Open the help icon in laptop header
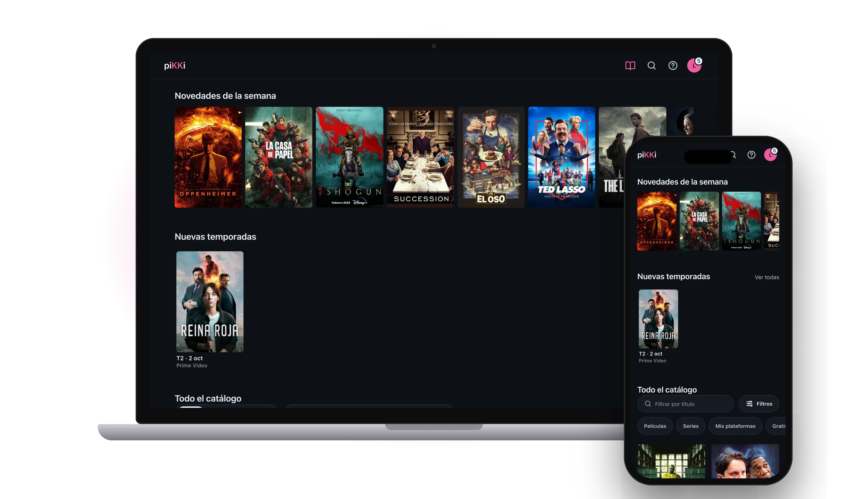This screenshot has width=868, height=499. (673, 65)
